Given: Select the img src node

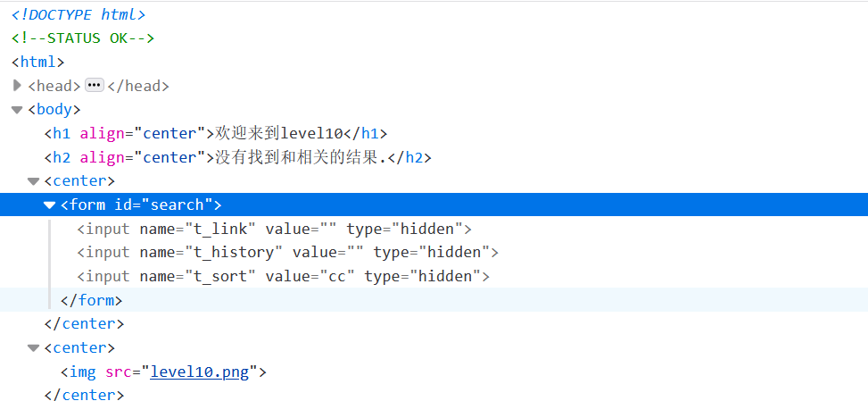Looking at the screenshot, I should tap(163, 372).
